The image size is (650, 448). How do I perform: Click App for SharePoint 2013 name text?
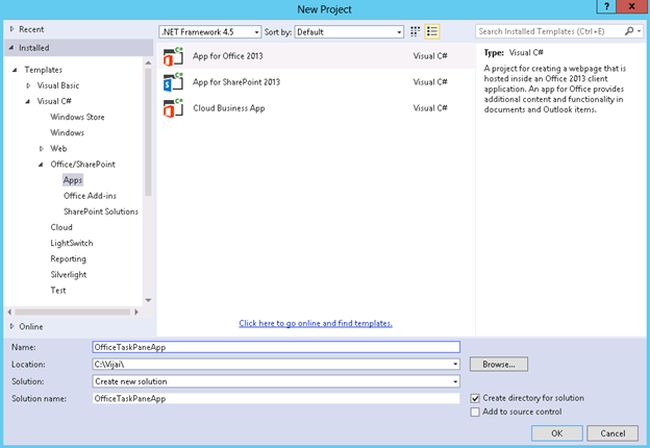236,82
